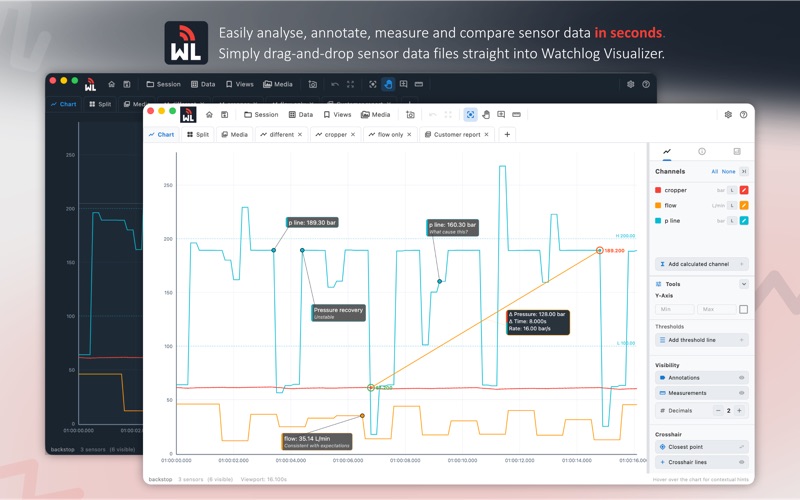This screenshot has width=800, height=500.
Task: Toggle the L axis button for flow
Action: pyautogui.click(x=732, y=206)
